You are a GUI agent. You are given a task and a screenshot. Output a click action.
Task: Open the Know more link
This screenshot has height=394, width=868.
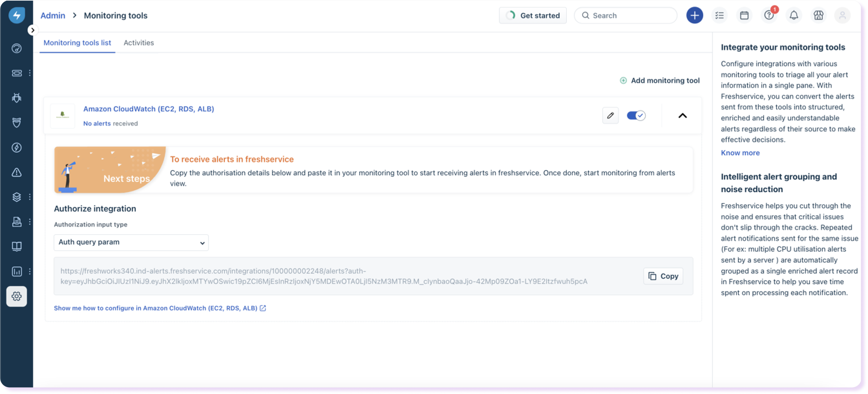[740, 153]
